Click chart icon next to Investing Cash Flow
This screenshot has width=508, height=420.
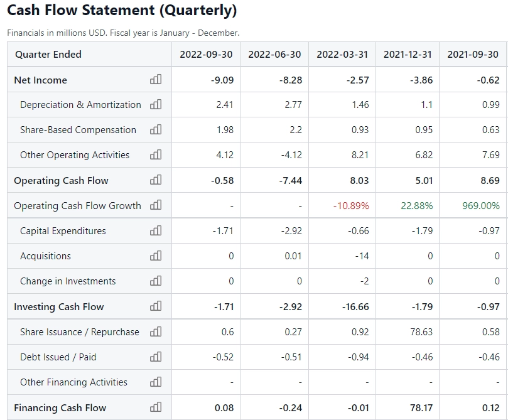click(x=156, y=306)
